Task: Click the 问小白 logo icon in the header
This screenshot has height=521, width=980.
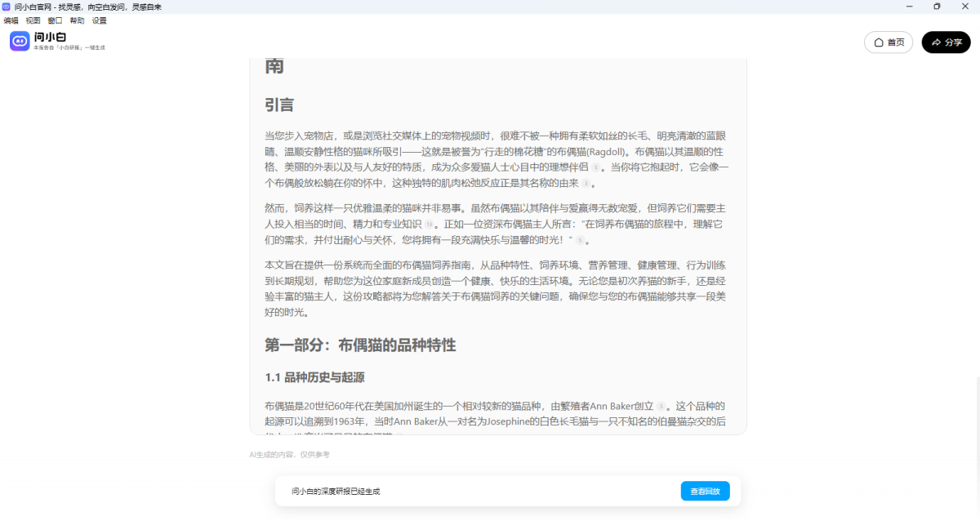Action: (x=20, y=41)
